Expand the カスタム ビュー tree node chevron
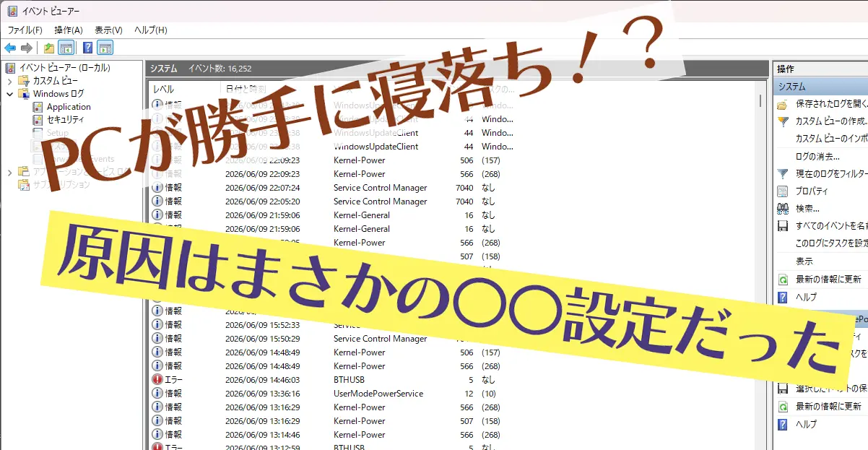The height and width of the screenshot is (450, 868). (10, 81)
